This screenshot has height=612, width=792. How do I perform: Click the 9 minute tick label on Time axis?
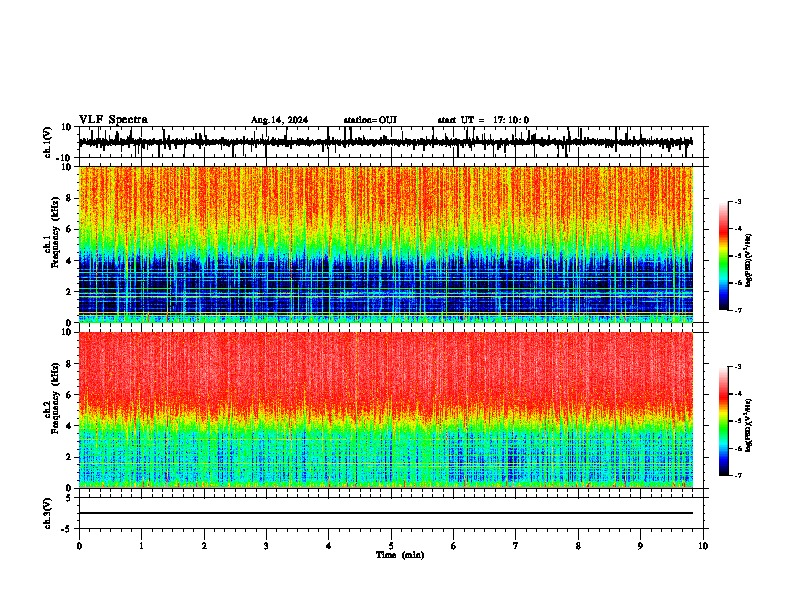pos(640,546)
